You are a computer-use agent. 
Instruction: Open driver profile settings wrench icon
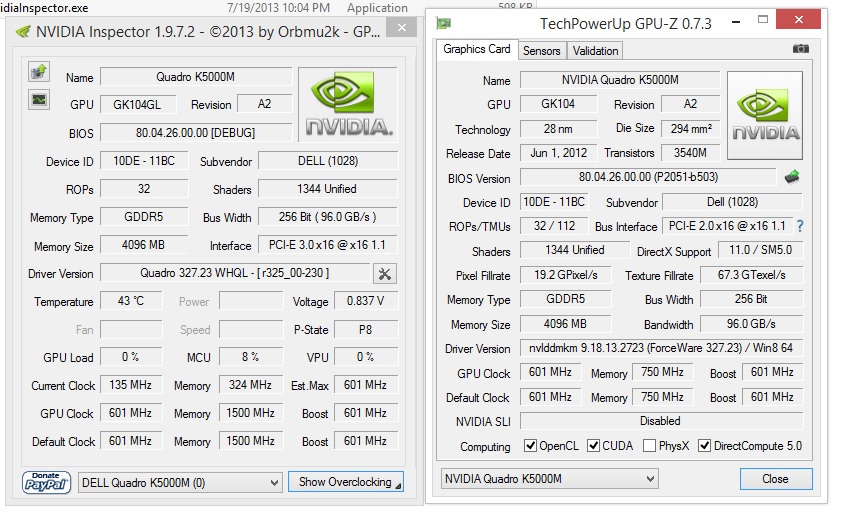tap(384, 274)
